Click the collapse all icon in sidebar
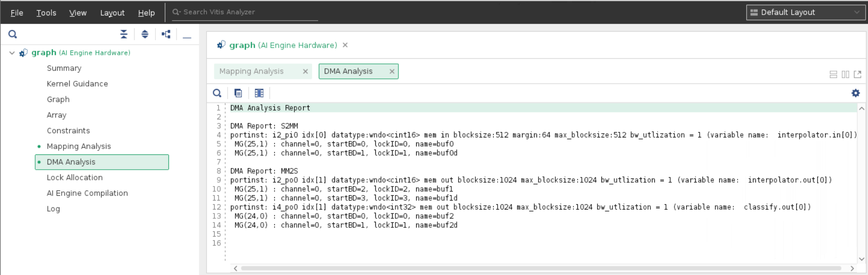This screenshot has height=275, width=868. click(x=124, y=34)
